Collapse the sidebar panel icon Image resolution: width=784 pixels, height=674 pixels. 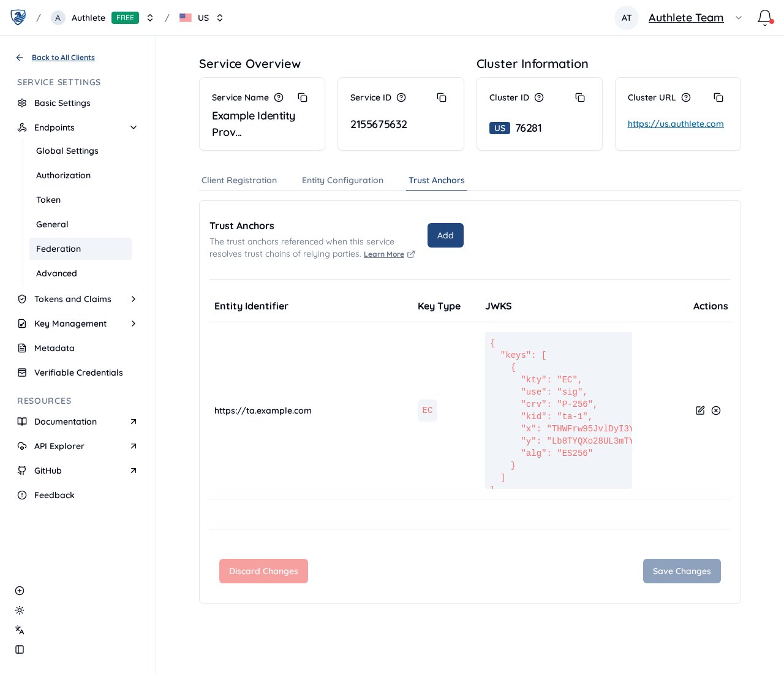coord(20,649)
